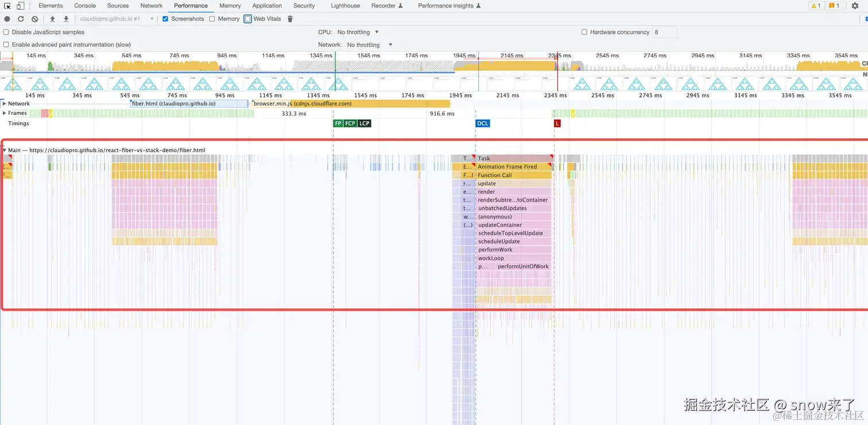The image size is (868, 425).
Task: Open the orange issues counter badge
Action: pyautogui.click(x=835, y=6)
